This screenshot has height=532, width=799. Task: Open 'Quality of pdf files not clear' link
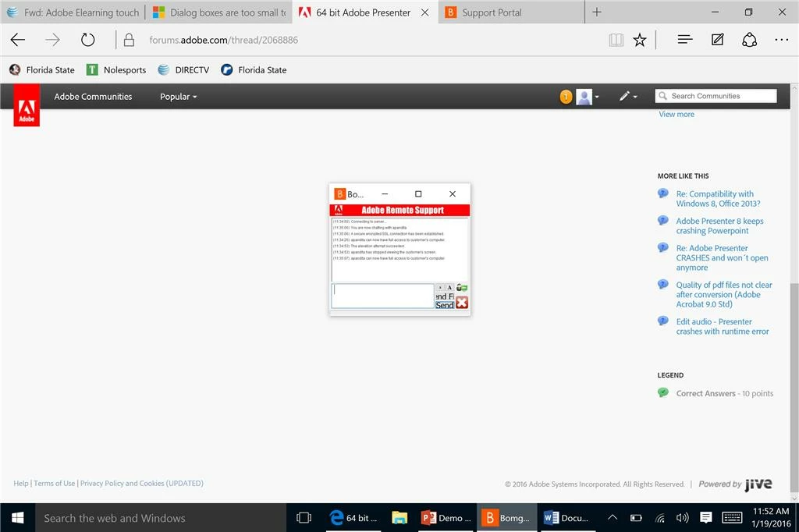[x=723, y=295]
